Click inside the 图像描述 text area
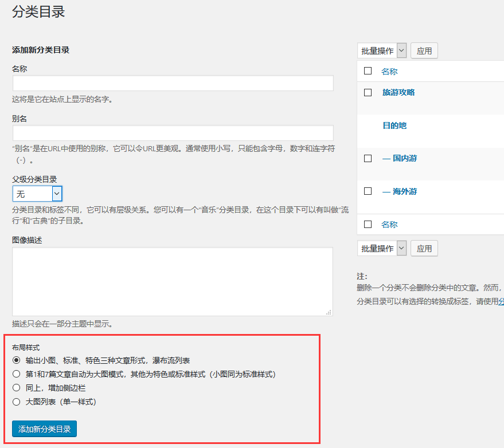504x448 pixels. coord(173,281)
